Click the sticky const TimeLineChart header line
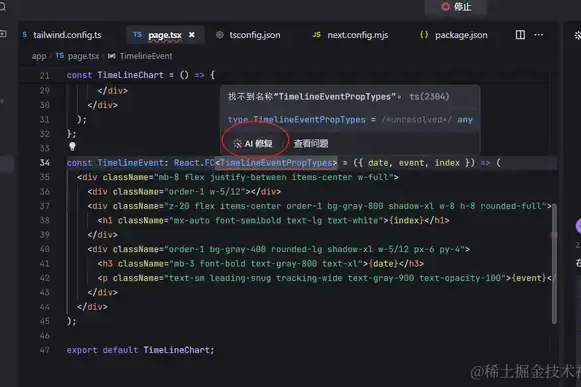581x387 pixels. click(x=141, y=75)
